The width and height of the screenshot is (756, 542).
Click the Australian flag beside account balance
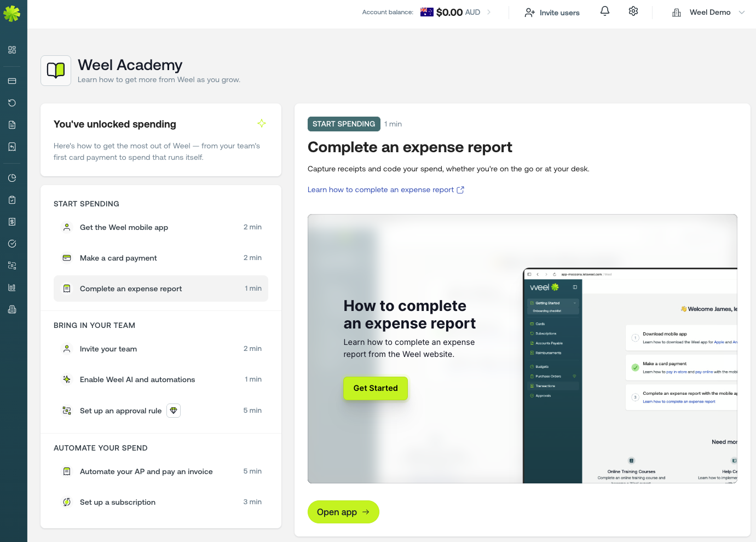pyautogui.click(x=427, y=12)
